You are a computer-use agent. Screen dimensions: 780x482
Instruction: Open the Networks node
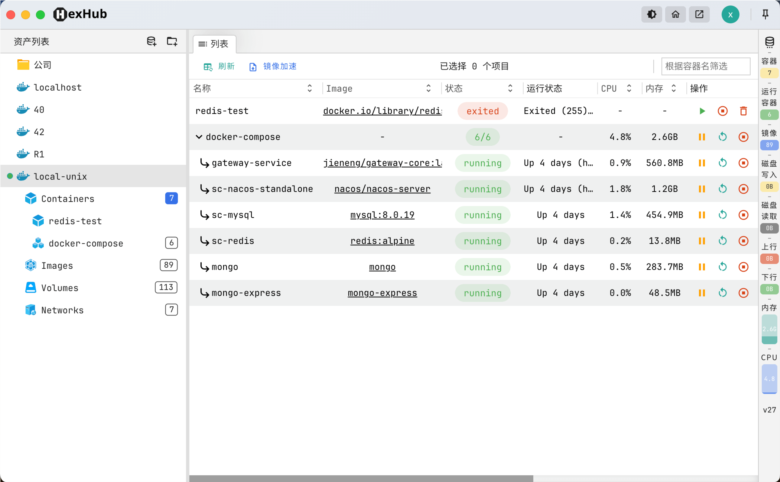[94, 310]
